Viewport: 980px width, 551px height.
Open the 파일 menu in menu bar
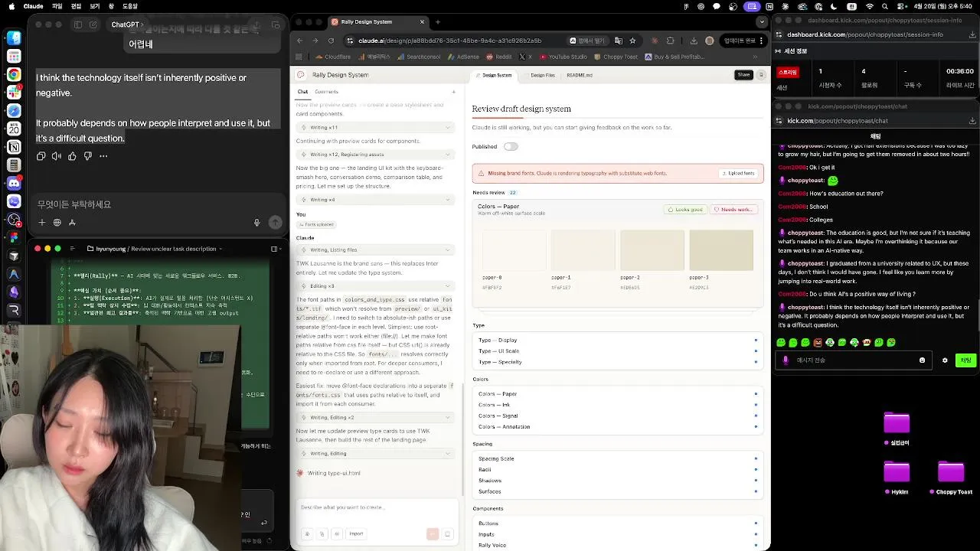(57, 6)
